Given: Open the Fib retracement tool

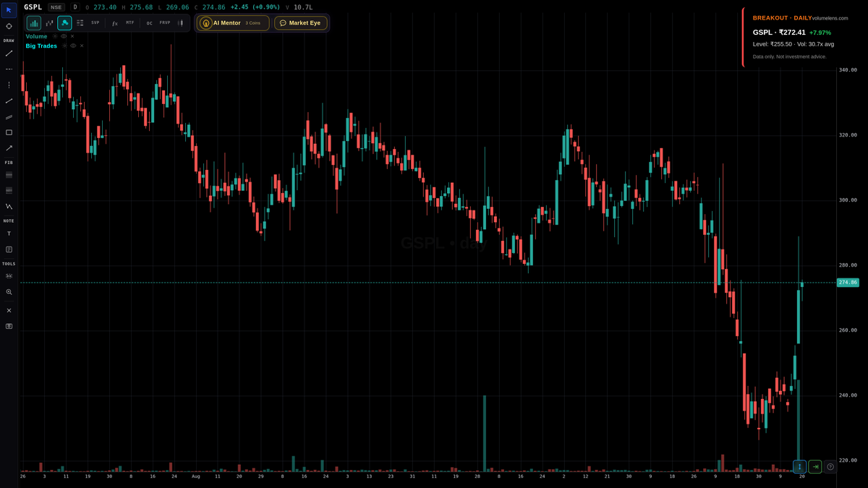Looking at the screenshot, I should click(x=9, y=175).
